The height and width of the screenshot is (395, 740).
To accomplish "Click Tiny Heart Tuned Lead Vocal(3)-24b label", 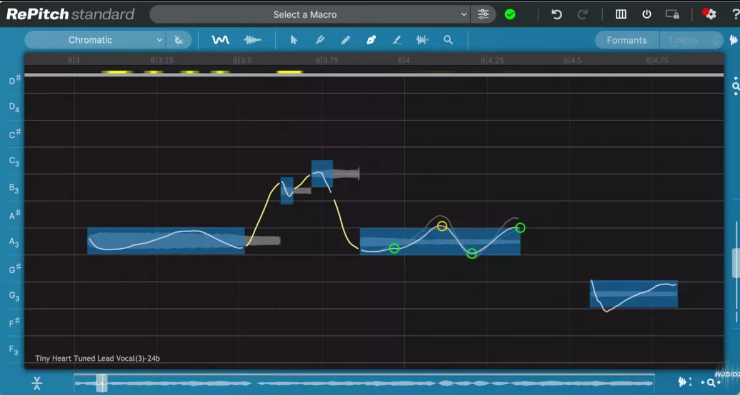I will click(x=97, y=358).
